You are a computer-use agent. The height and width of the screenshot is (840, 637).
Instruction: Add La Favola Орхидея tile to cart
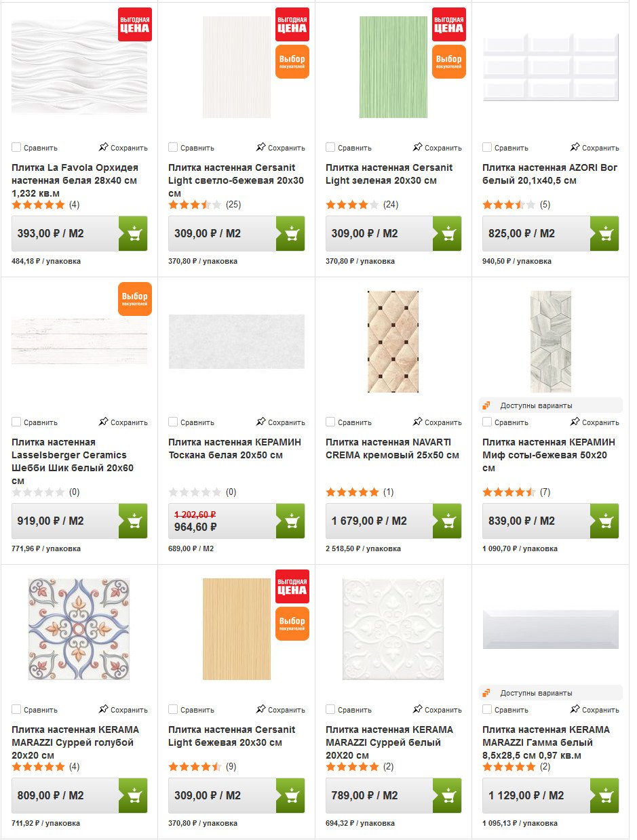click(133, 234)
